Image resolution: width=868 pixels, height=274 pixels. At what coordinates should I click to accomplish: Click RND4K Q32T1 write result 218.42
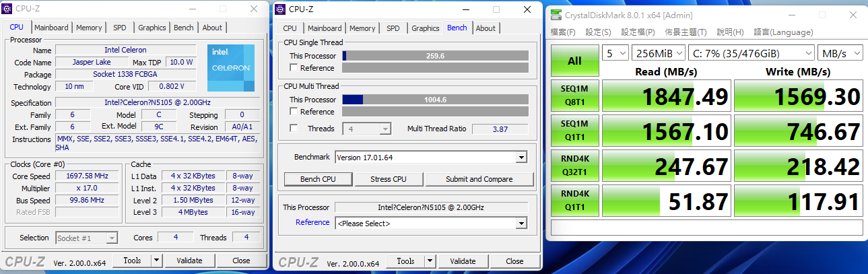tap(799, 166)
